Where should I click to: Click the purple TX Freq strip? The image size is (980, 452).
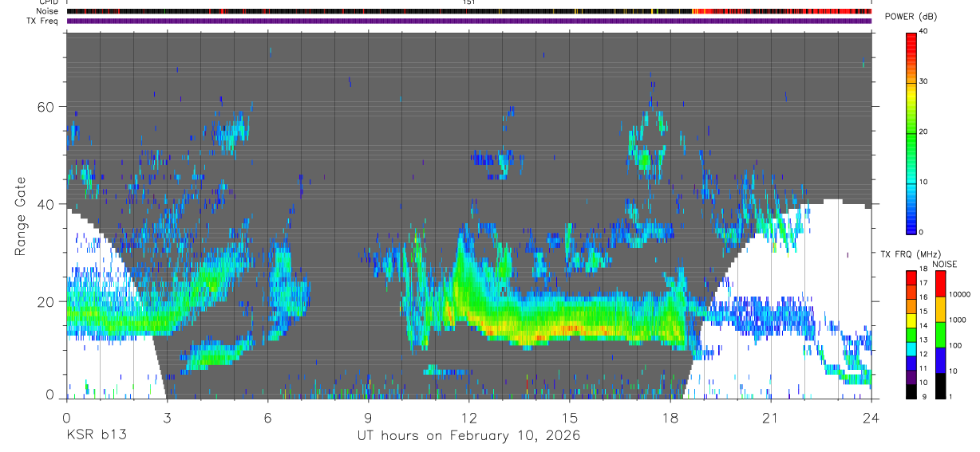pyautogui.click(x=469, y=21)
